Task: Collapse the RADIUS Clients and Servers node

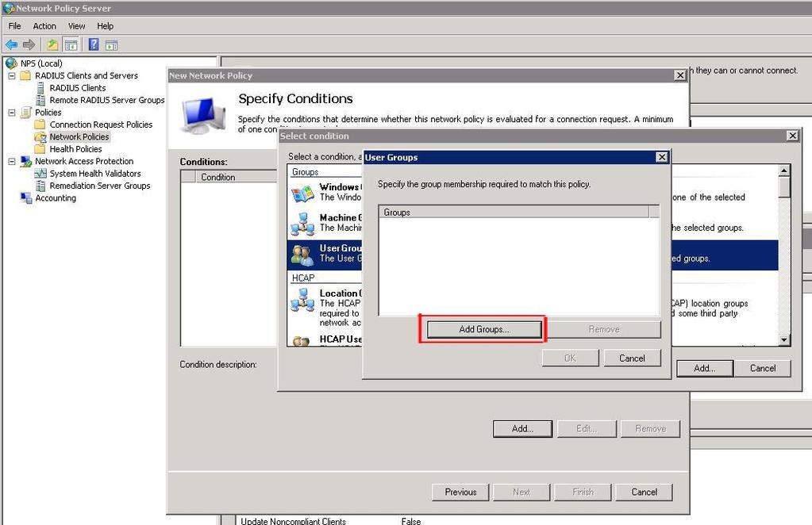Action: click(11, 75)
